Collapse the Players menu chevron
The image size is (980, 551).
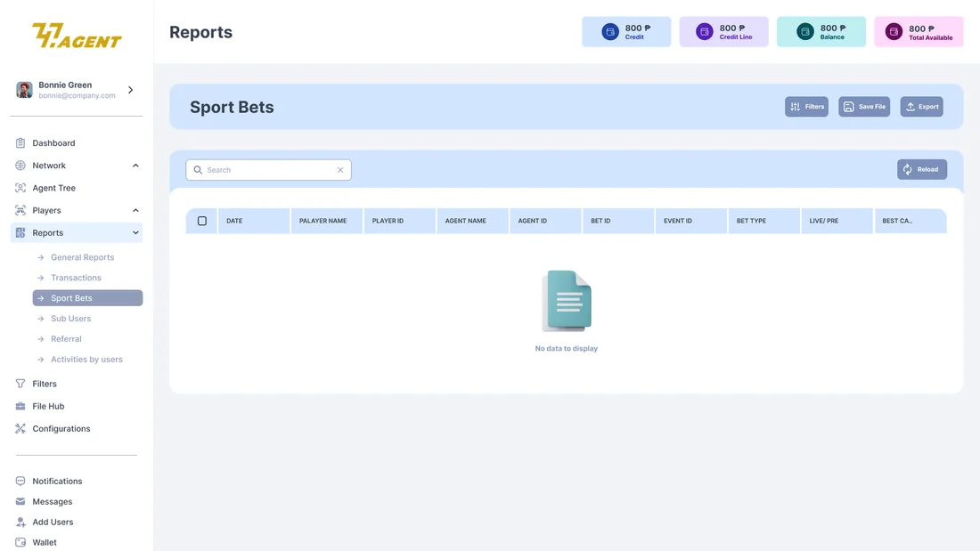pos(135,211)
